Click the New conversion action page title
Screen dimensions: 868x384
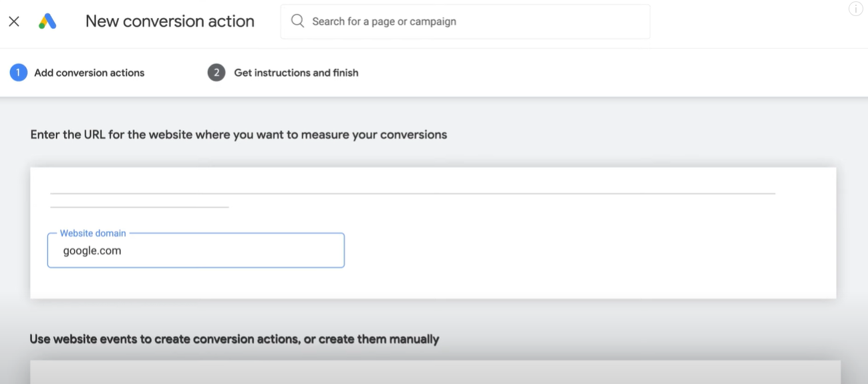click(x=170, y=21)
